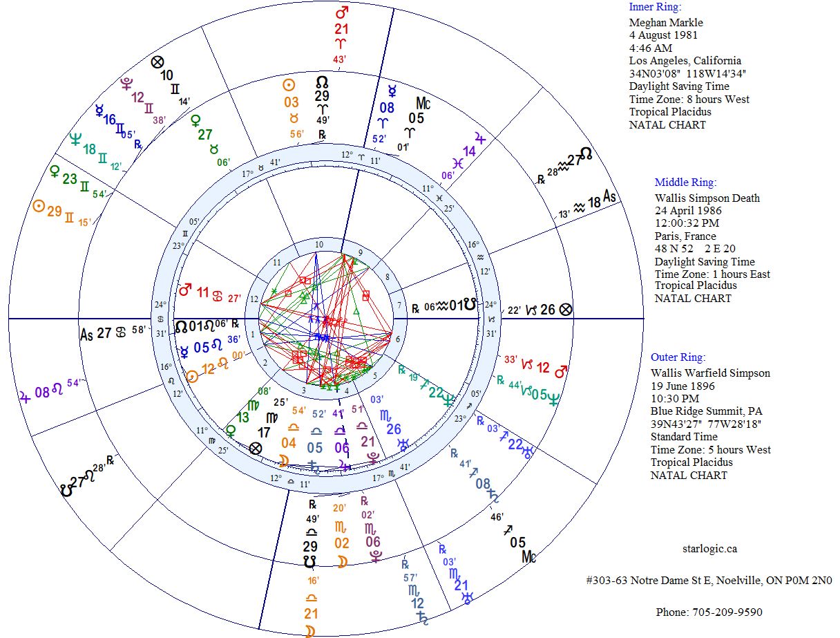Select the South Node glyph at 27 Leo
Image resolution: width=840 pixels, height=638 pixels.
click(x=66, y=491)
